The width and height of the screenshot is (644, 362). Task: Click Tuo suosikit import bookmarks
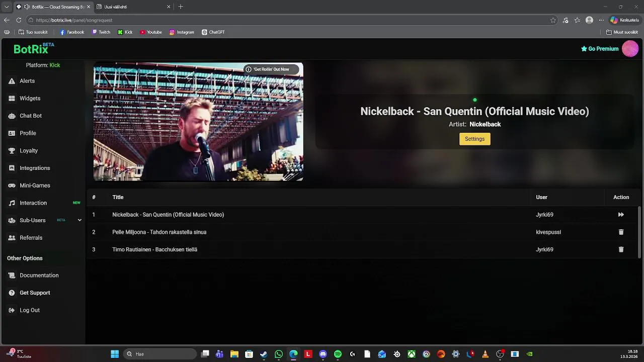pyautogui.click(x=33, y=32)
